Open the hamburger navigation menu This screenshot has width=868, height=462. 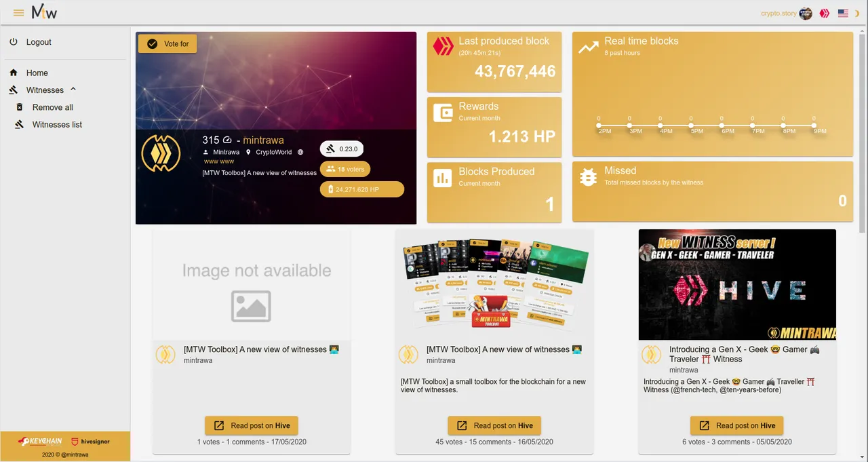point(19,13)
